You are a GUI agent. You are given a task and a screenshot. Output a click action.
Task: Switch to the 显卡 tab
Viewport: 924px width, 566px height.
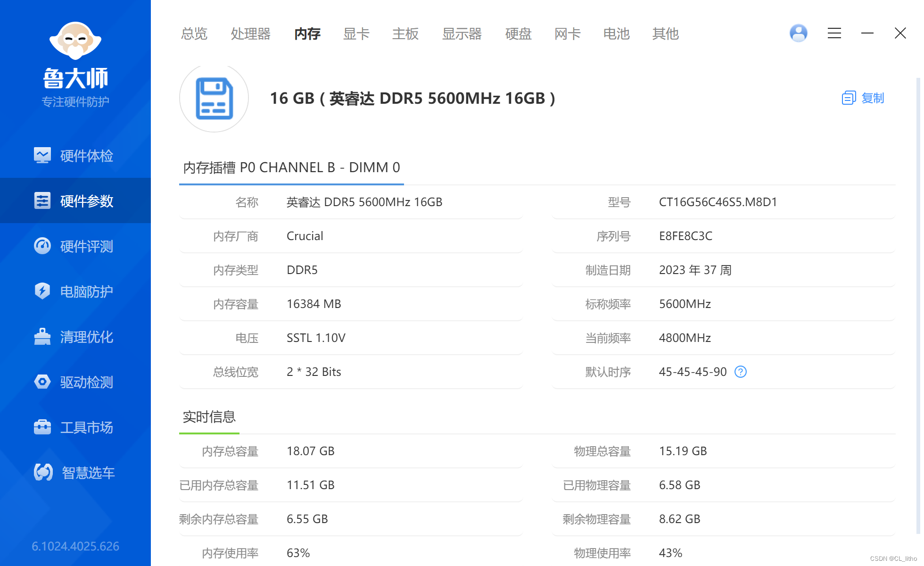point(356,34)
